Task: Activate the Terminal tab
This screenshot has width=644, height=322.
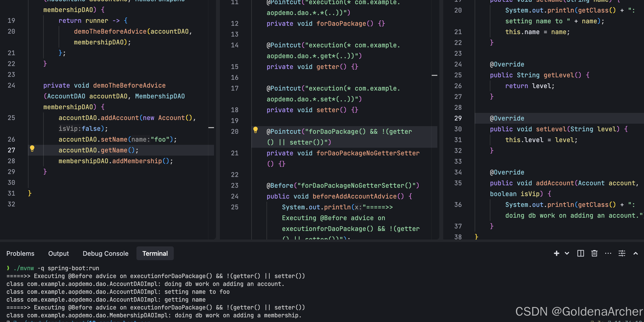Action: coord(155,253)
